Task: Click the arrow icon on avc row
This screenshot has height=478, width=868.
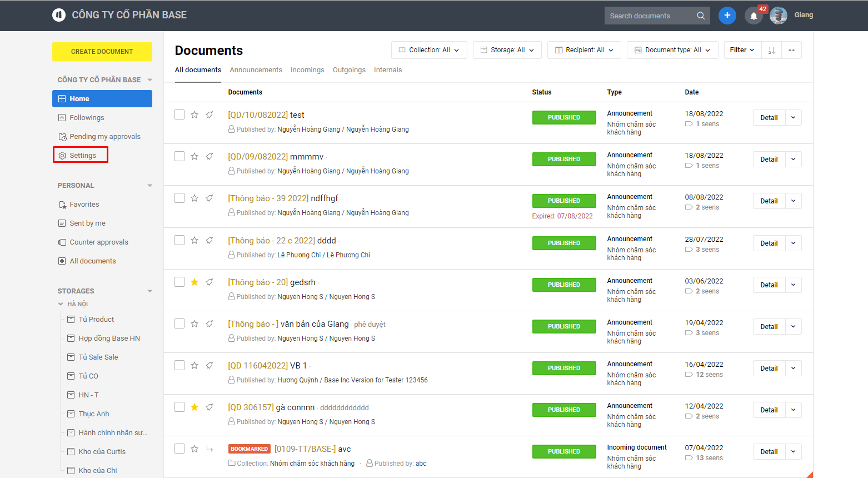Action: (209, 449)
